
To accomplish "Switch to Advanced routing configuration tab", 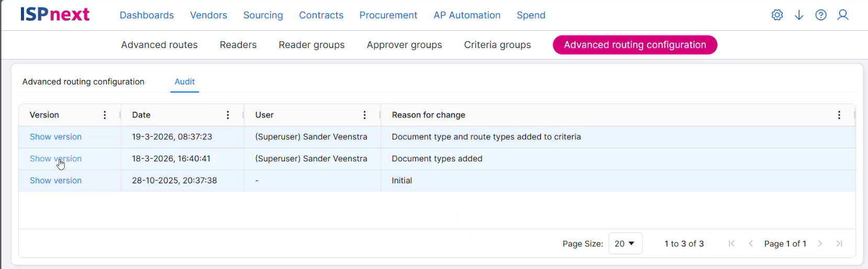I will coord(83,81).
